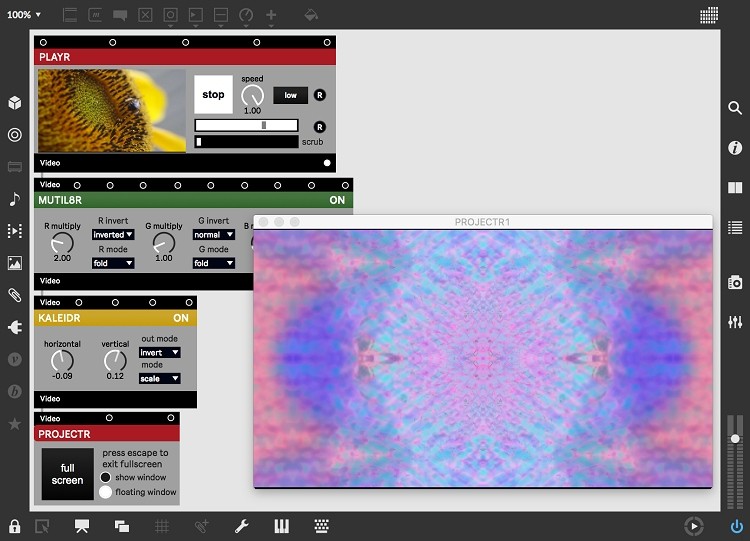This screenshot has height=541, width=750.
Task: Enable the floating window option
Action: click(x=106, y=492)
